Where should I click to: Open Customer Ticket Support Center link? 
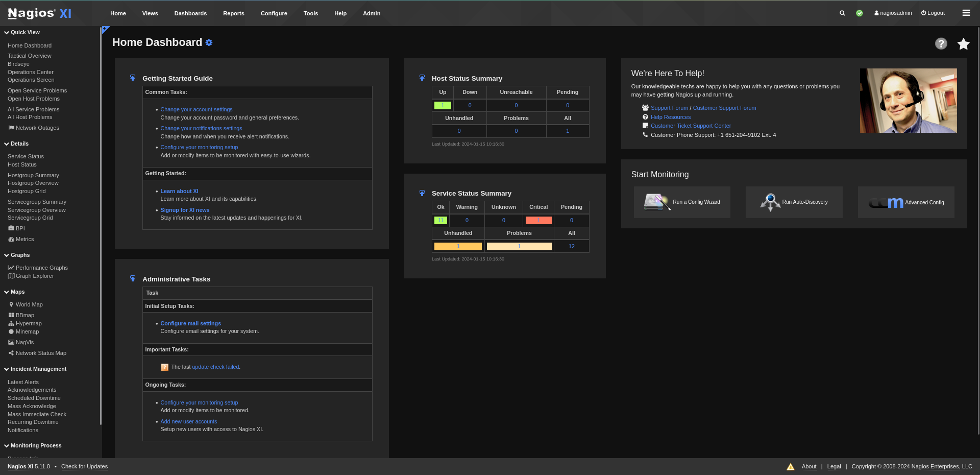691,126
